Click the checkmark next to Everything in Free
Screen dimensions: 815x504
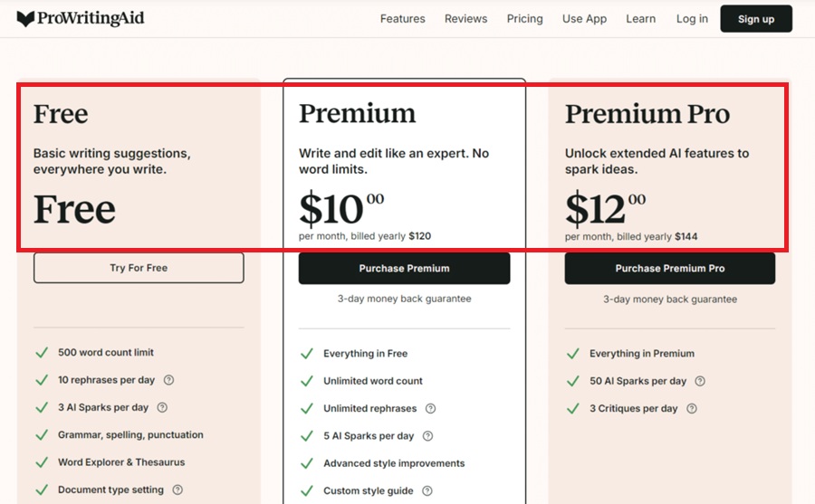[307, 354]
